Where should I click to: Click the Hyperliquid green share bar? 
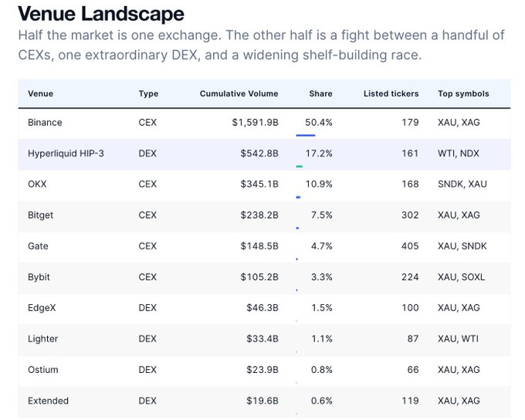point(300,166)
